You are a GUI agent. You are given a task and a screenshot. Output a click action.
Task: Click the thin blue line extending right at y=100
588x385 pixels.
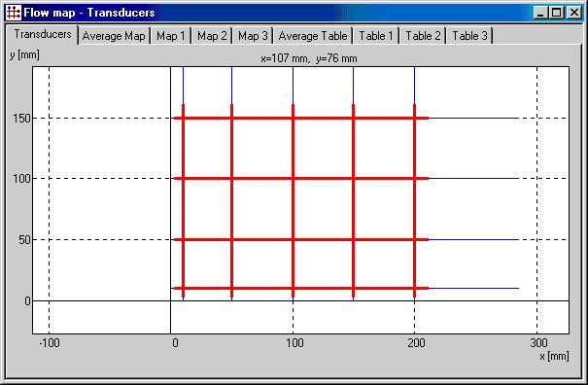tap(474, 178)
